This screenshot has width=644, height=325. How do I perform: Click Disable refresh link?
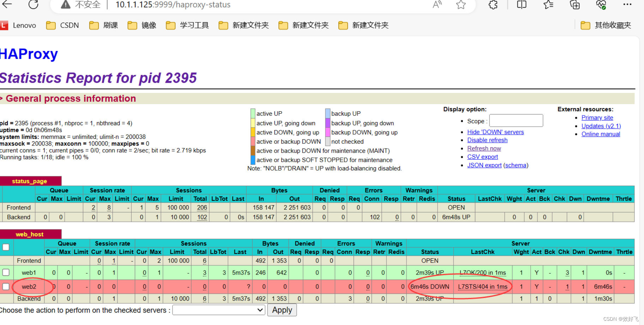[x=487, y=140]
